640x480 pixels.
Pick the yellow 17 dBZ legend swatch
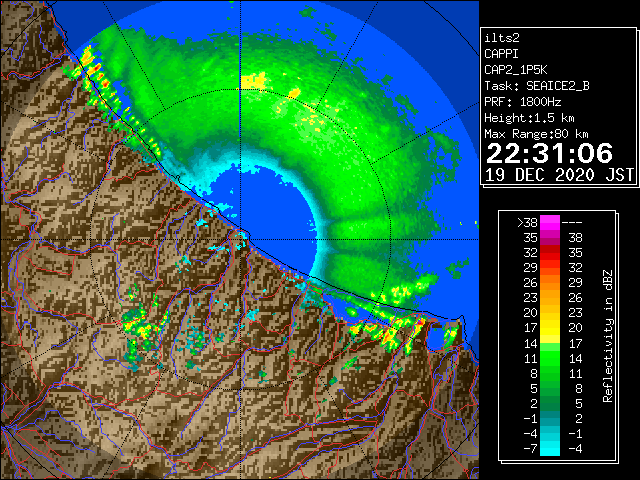(550, 328)
